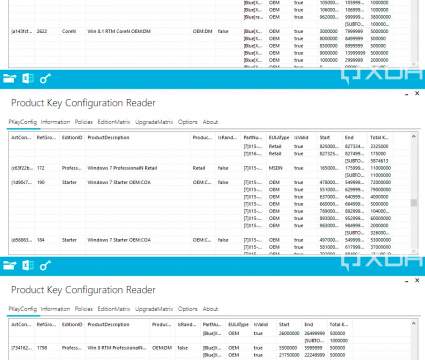This screenshot has width=425, height=360.
Task: Click End cell '7999999' in top window
Action: [354, 31]
